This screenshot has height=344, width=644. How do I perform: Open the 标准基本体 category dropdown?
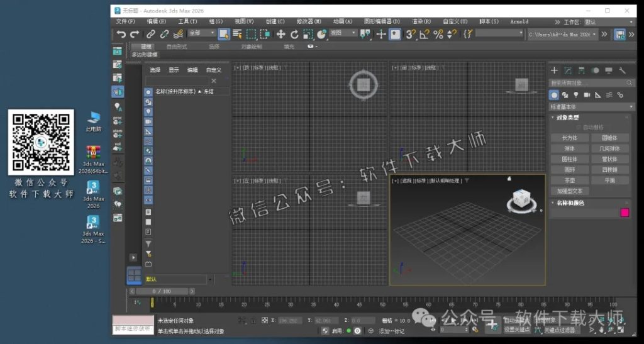(591, 107)
